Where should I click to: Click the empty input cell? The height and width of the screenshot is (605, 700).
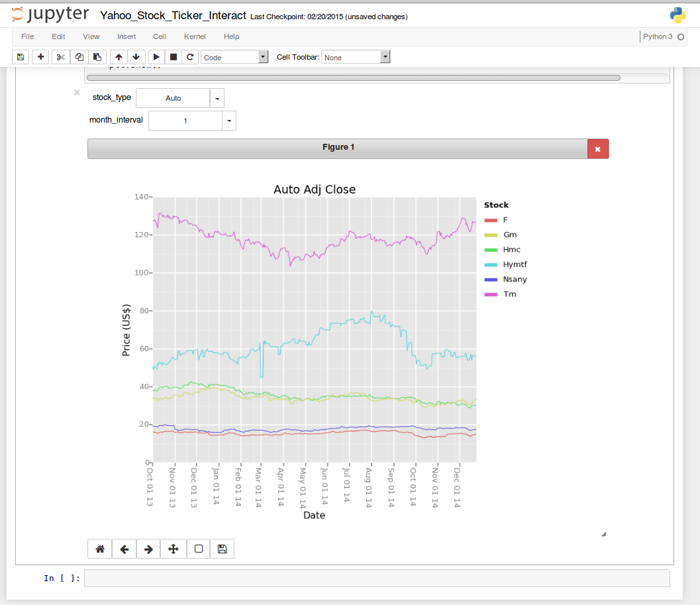click(x=377, y=578)
